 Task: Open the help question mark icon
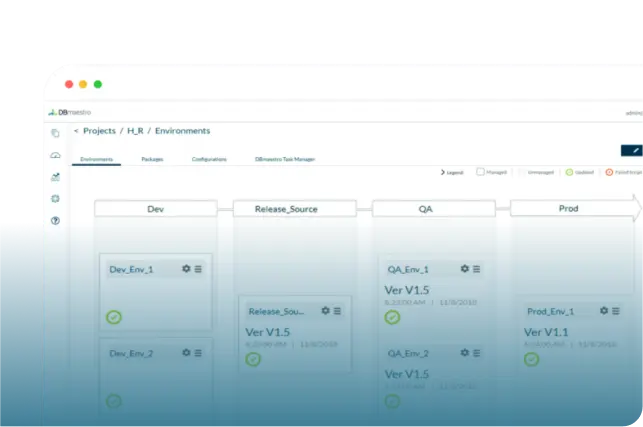55,221
